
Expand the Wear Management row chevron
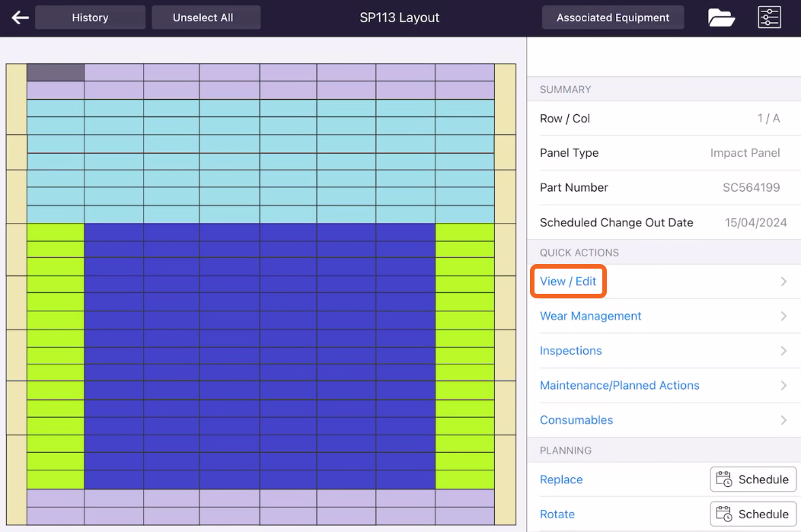(x=783, y=316)
